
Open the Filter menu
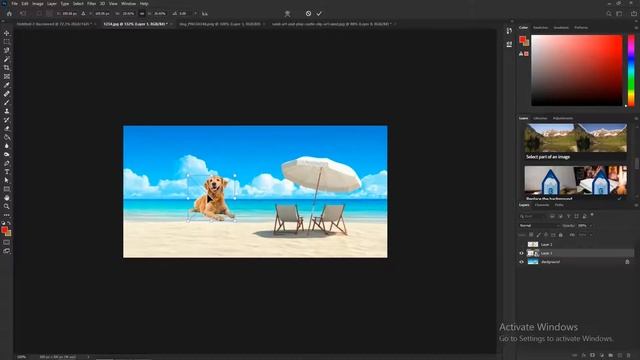[x=91, y=4]
